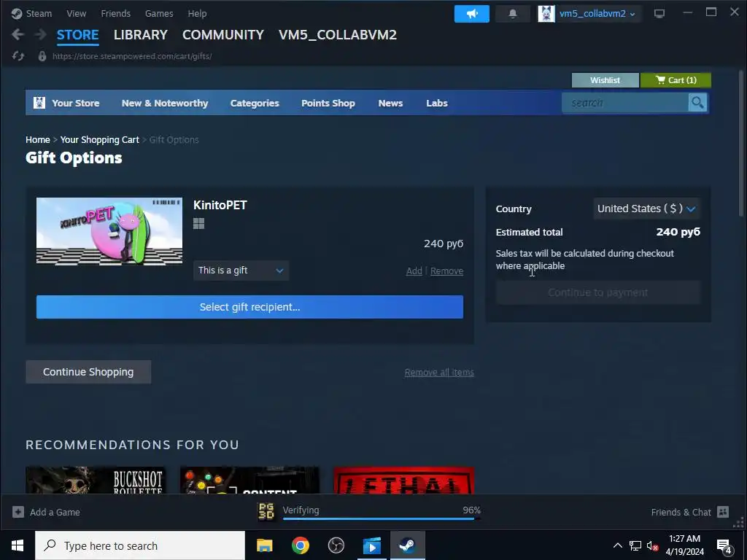Open the store Labs page

[x=437, y=103]
